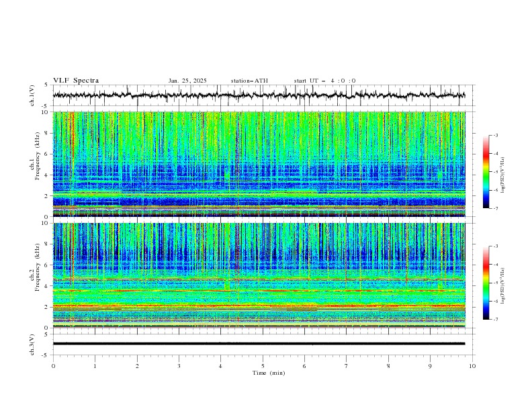
Task: Click the ch.1(V) axis upper tick "5"
Action: (46, 85)
